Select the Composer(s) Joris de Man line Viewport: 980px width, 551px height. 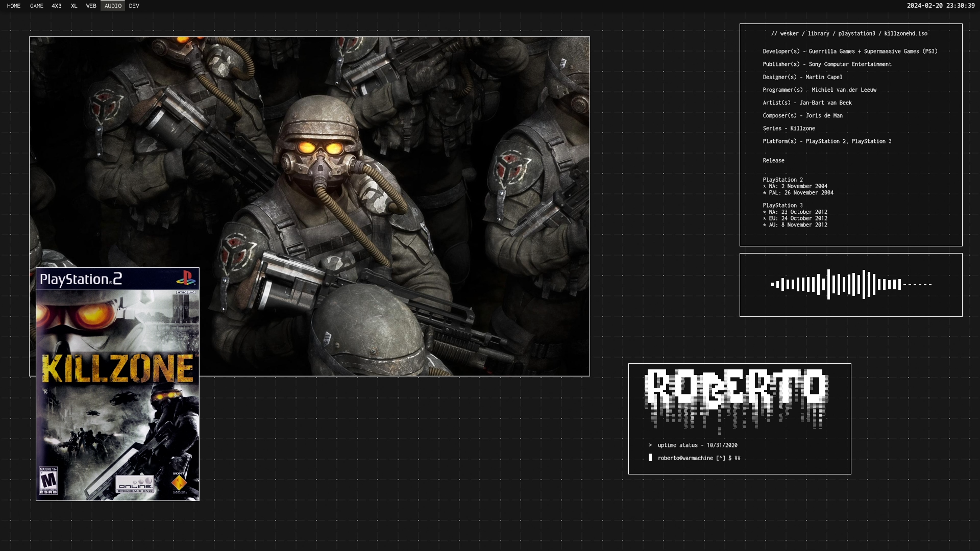[802, 116]
